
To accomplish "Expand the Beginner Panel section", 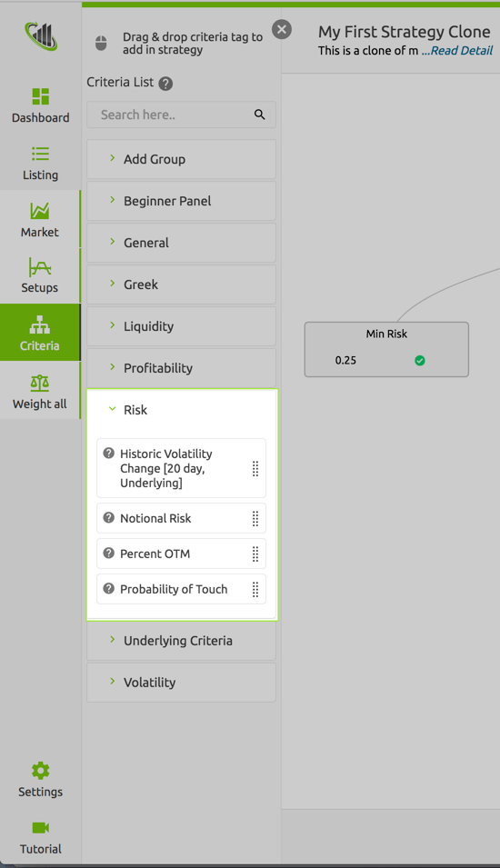I will coord(182,201).
